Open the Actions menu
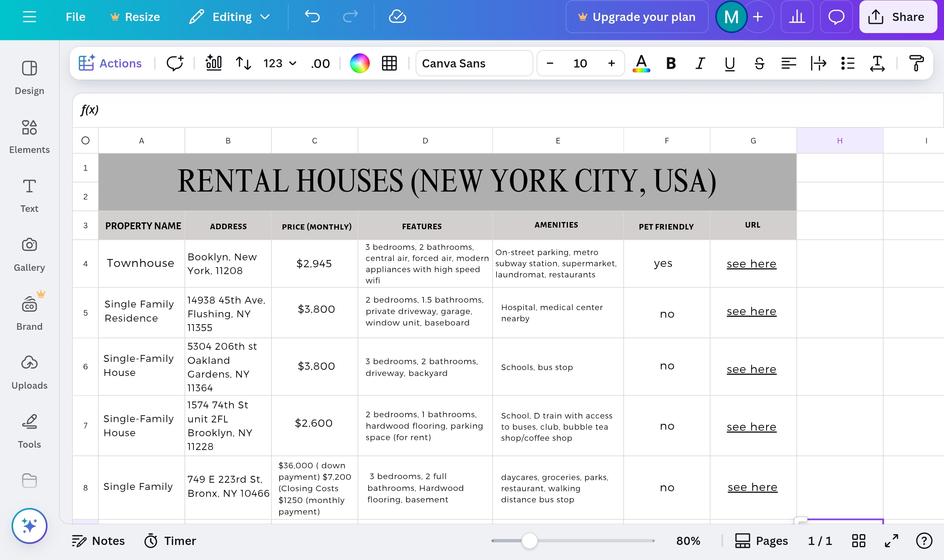Viewport: 944px width, 560px height. coord(110,63)
